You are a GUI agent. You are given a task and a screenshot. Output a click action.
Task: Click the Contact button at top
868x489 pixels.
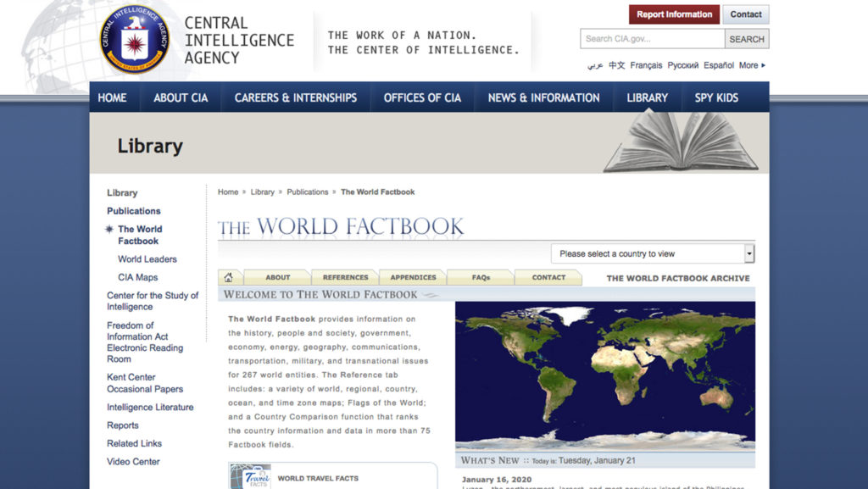[x=745, y=14]
